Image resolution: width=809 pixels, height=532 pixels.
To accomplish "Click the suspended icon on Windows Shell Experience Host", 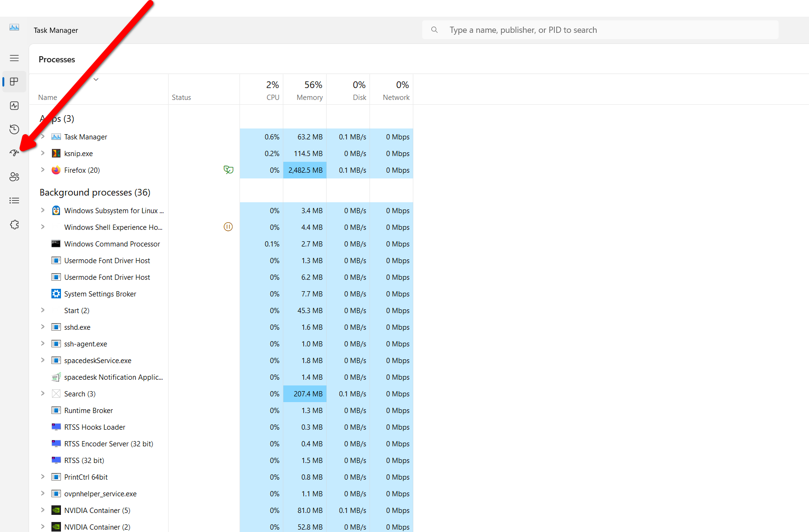I will [228, 227].
